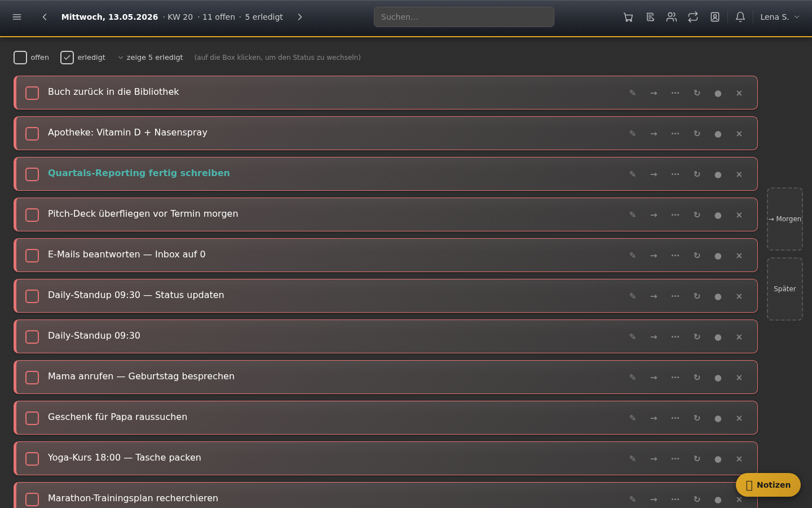Click 'Pitch-Deck überfliegen vor Termin morgen' text
This screenshot has width=812, height=508.
143,213
